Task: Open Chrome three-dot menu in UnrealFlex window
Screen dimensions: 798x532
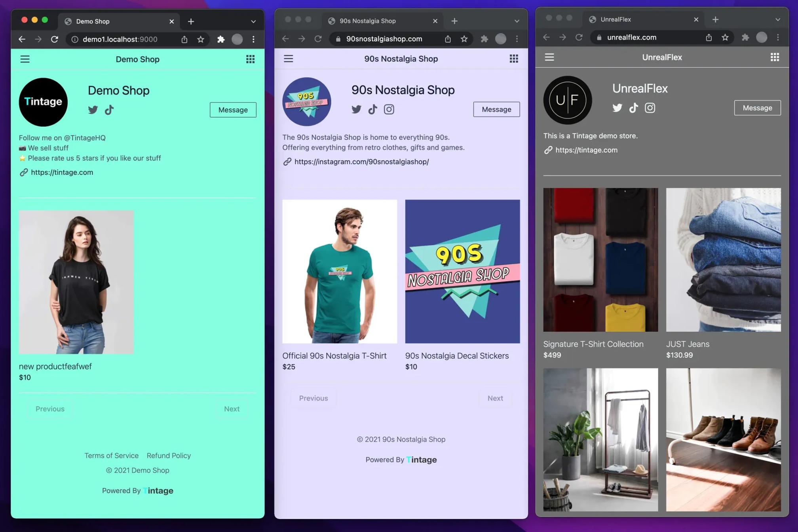Action: [778, 37]
